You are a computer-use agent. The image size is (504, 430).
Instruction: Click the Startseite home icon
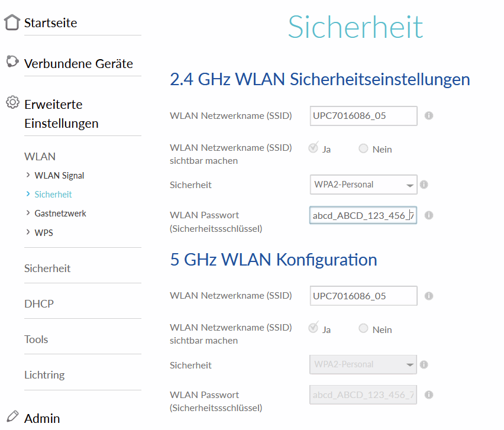(x=12, y=23)
